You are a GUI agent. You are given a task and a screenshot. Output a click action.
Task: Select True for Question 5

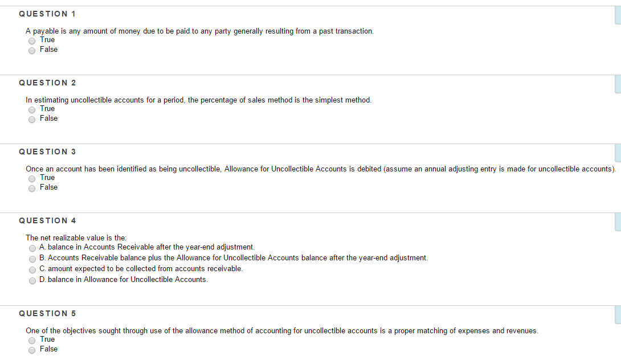coord(32,340)
